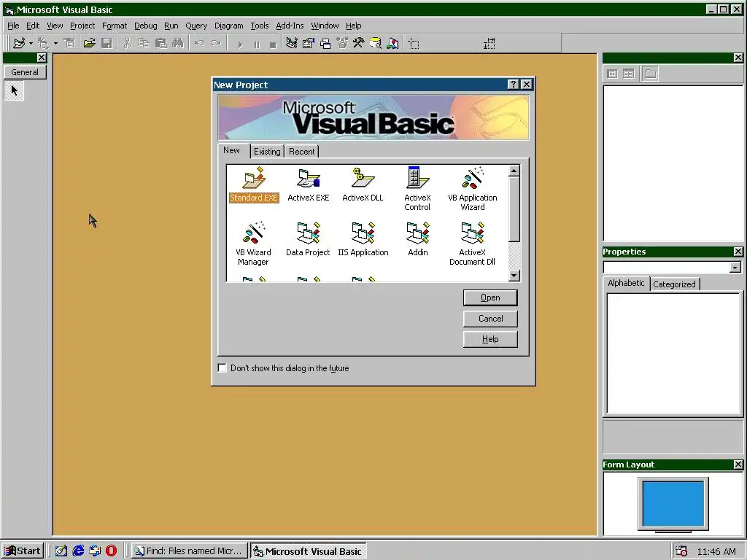Image resolution: width=747 pixels, height=560 pixels.
Task: Click the Cut scissors icon
Action: [x=127, y=43]
